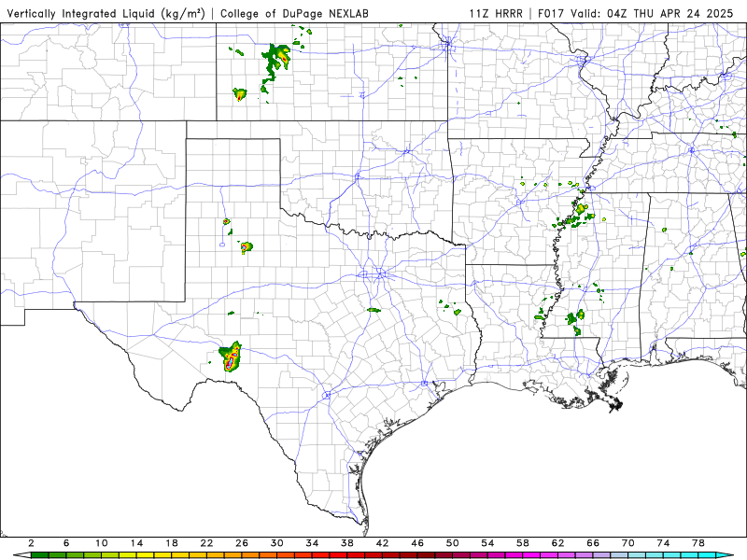Click the '11Z HRRR' model run label
747x560 pixels.
pos(496,13)
